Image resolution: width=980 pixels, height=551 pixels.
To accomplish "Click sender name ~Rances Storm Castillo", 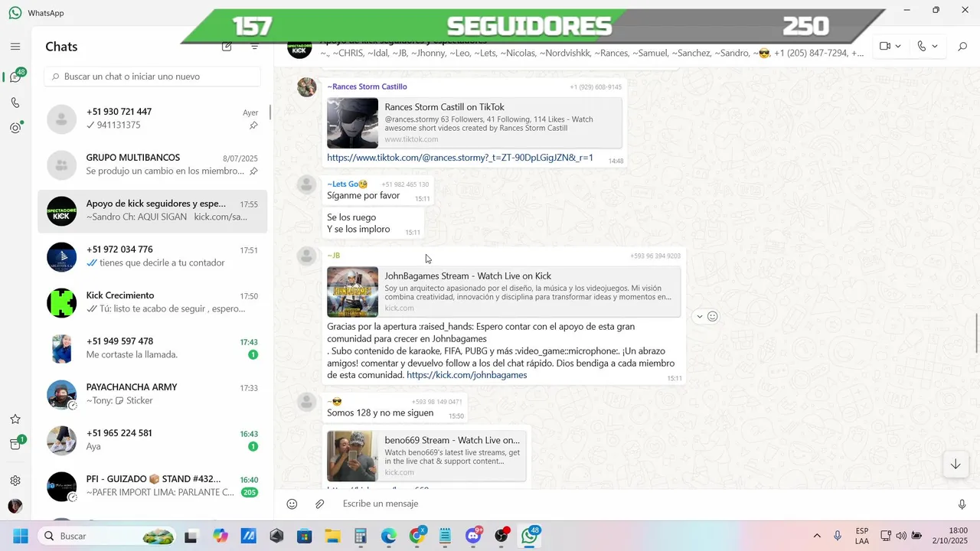I will click(x=367, y=86).
